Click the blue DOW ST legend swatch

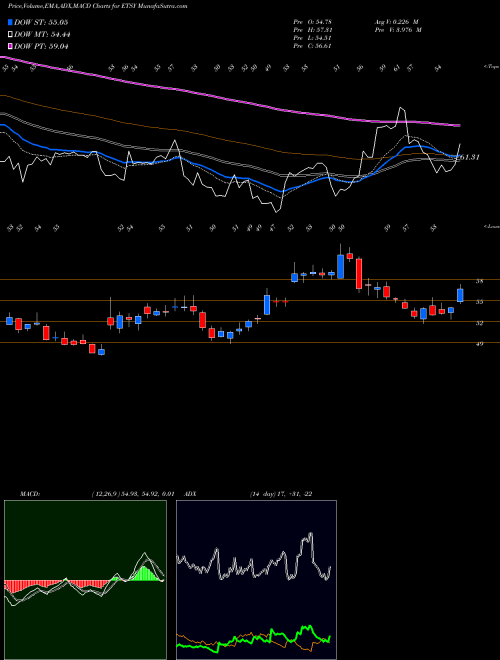[x=10, y=22]
